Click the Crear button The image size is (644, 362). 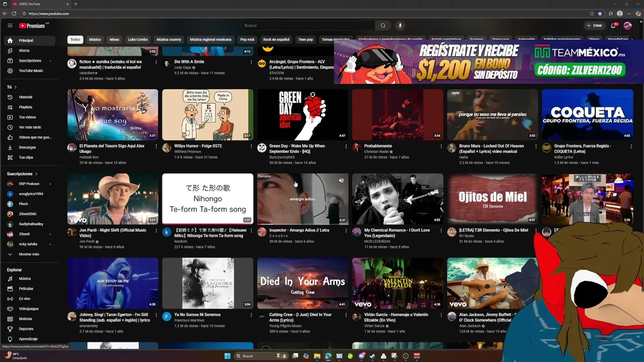pos(594,26)
